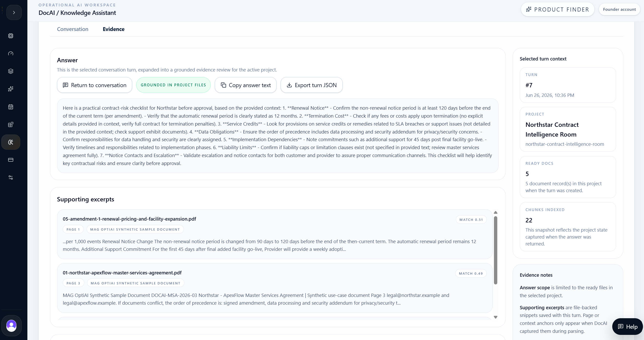
Task: Click the MATCH 0.49 badge
Action: click(x=471, y=274)
